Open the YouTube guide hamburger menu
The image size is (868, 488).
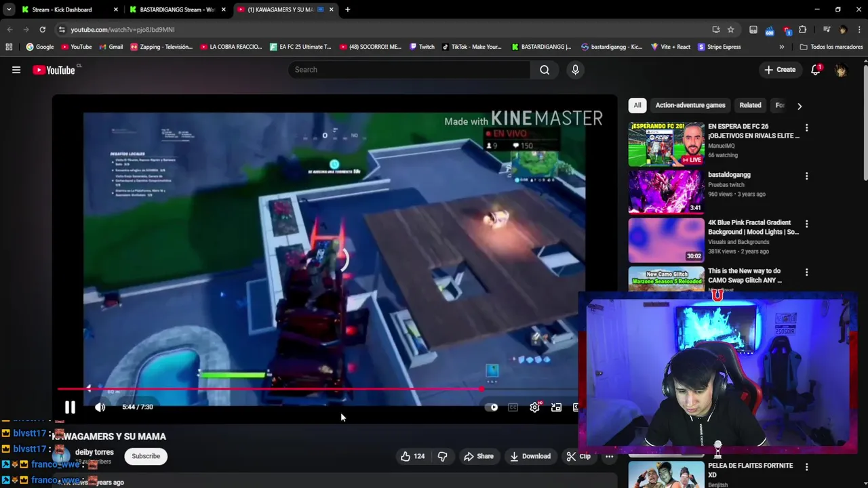coord(16,70)
